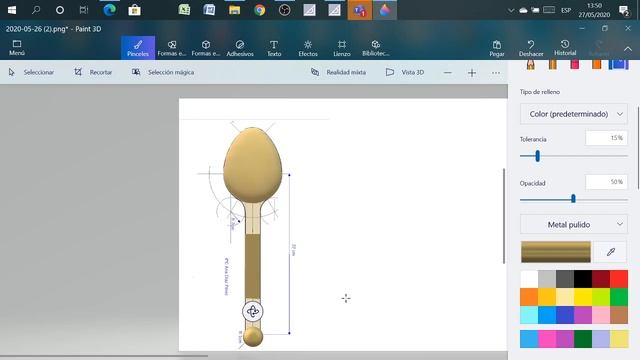The image size is (640, 360).
Task: Pick the green color swatch
Action: click(x=619, y=297)
